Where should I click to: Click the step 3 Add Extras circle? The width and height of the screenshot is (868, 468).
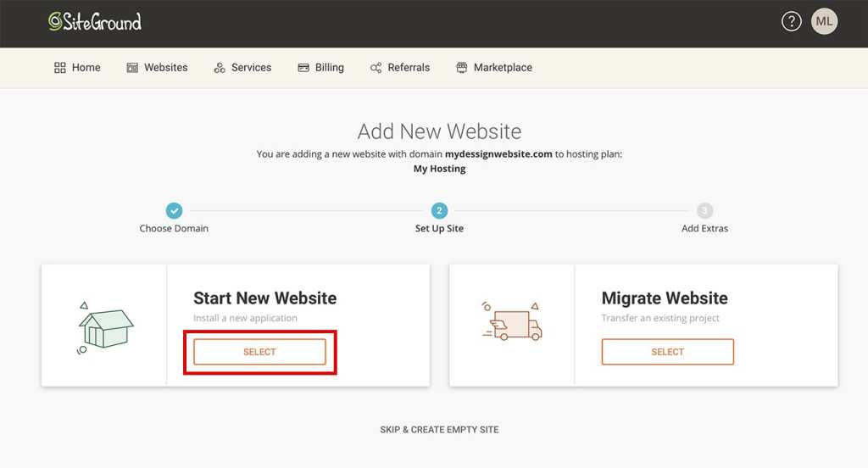704,210
